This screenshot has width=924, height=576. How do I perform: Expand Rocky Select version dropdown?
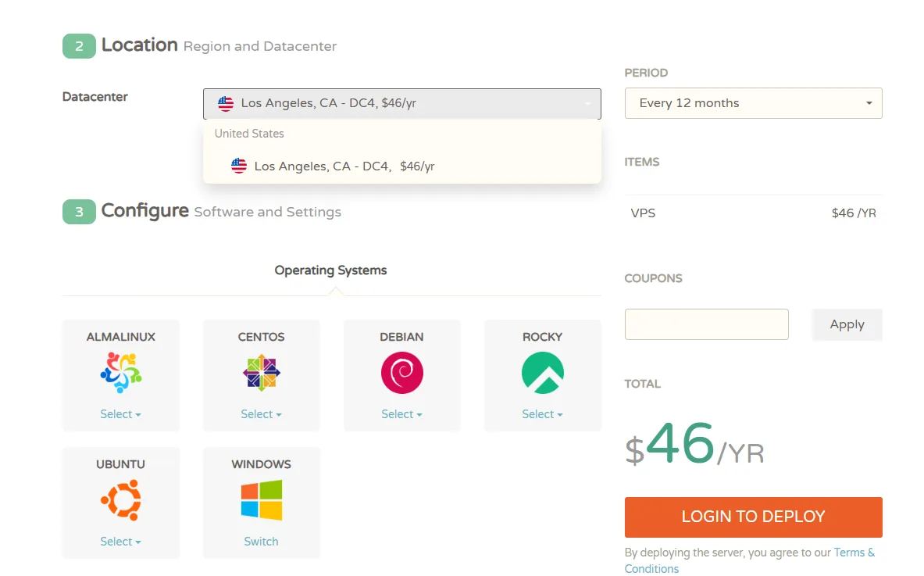(x=542, y=414)
